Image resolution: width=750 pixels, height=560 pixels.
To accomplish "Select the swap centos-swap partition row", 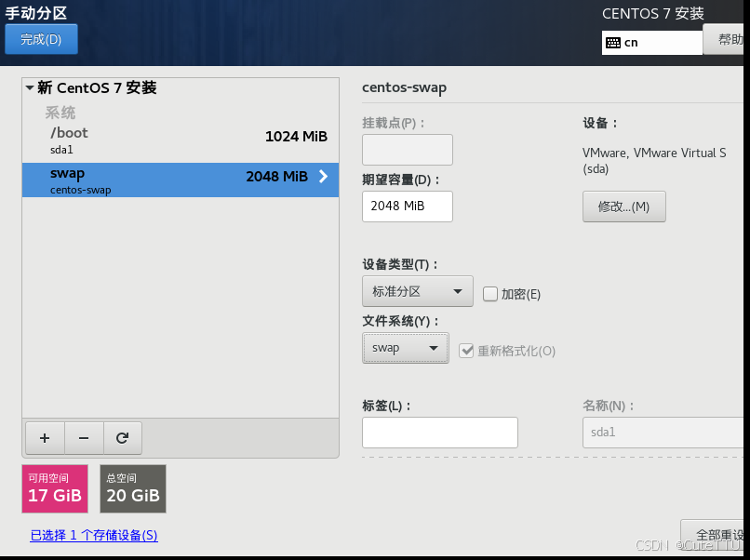I will [x=181, y=180].
